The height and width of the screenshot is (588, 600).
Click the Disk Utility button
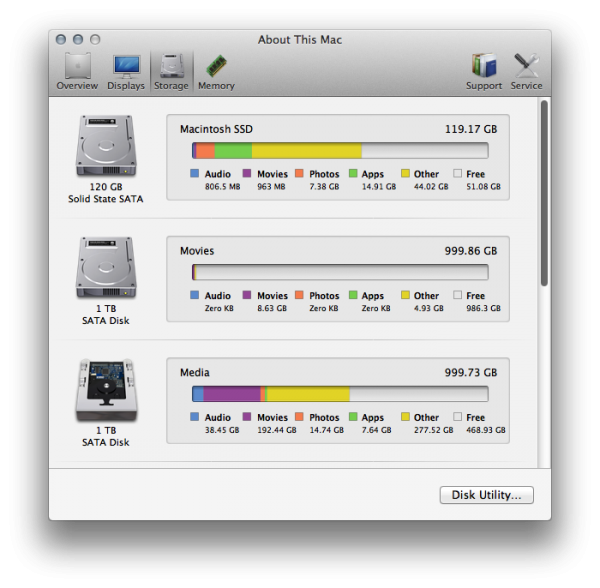pyautogui.click(x=486, y=495)
